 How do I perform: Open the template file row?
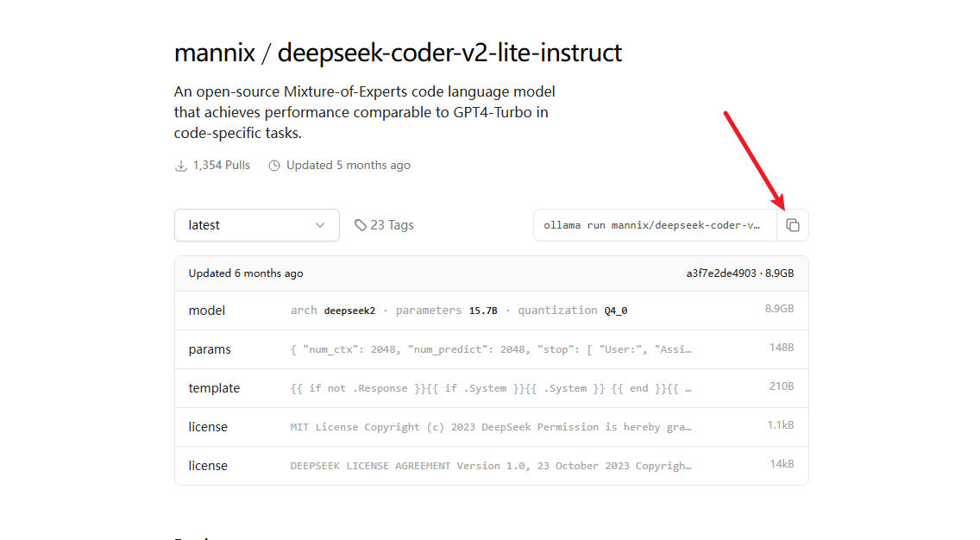(x=491, y=388)
